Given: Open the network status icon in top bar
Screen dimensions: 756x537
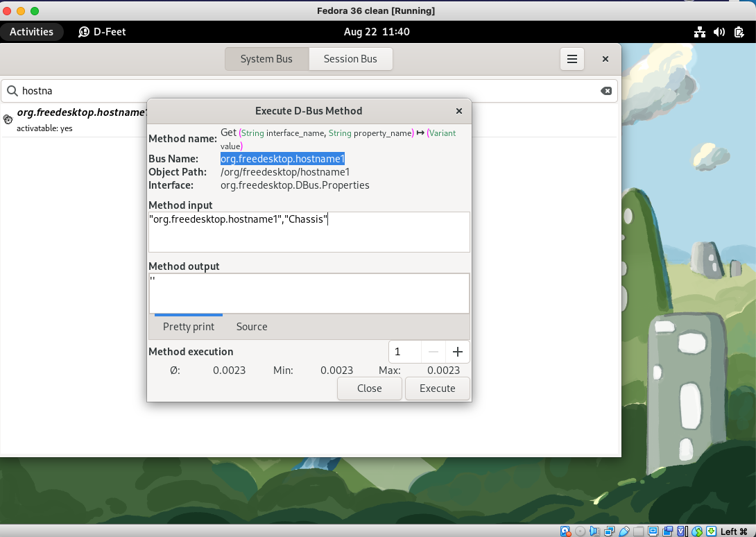Looking at the screenshot, I should tap(700, 32).
